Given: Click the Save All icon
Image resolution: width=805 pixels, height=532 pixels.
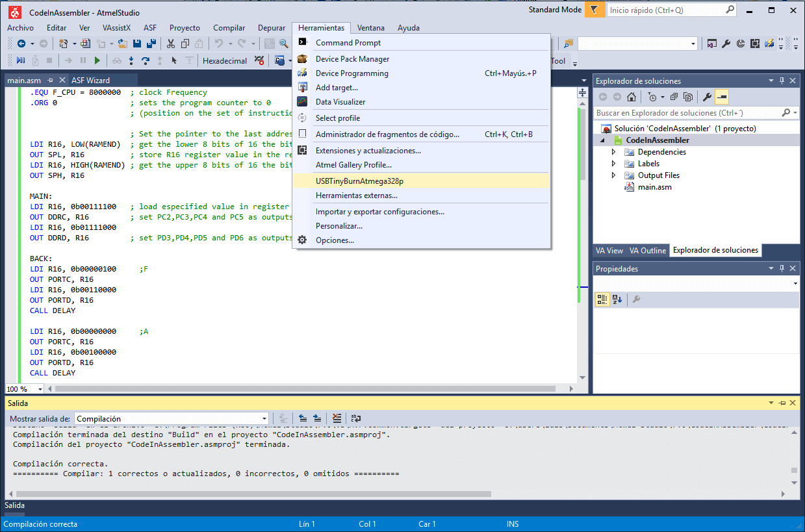Looking at the screenshot, I should coord(151,44).
